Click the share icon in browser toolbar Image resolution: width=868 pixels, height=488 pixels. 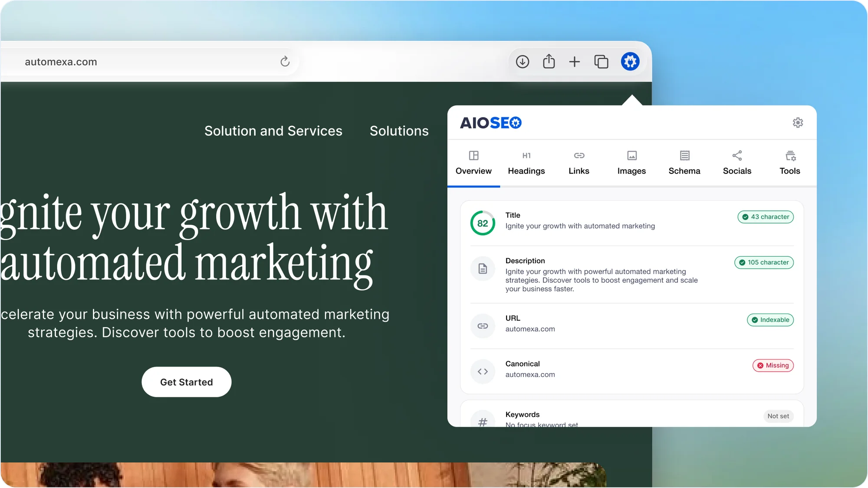coord(549,61)
